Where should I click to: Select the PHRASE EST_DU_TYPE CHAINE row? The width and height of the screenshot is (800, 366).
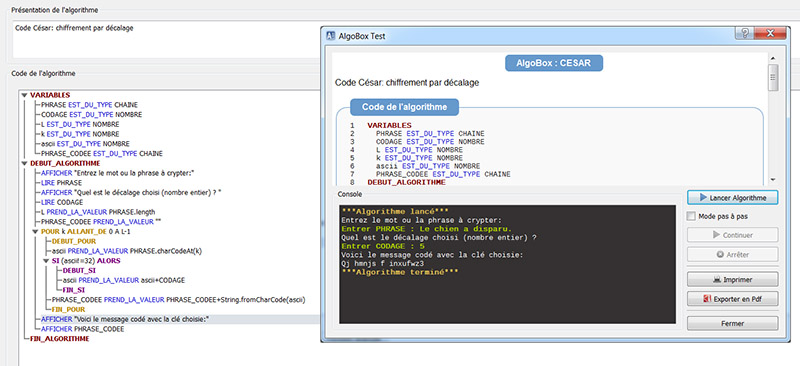tap(89, 105)
